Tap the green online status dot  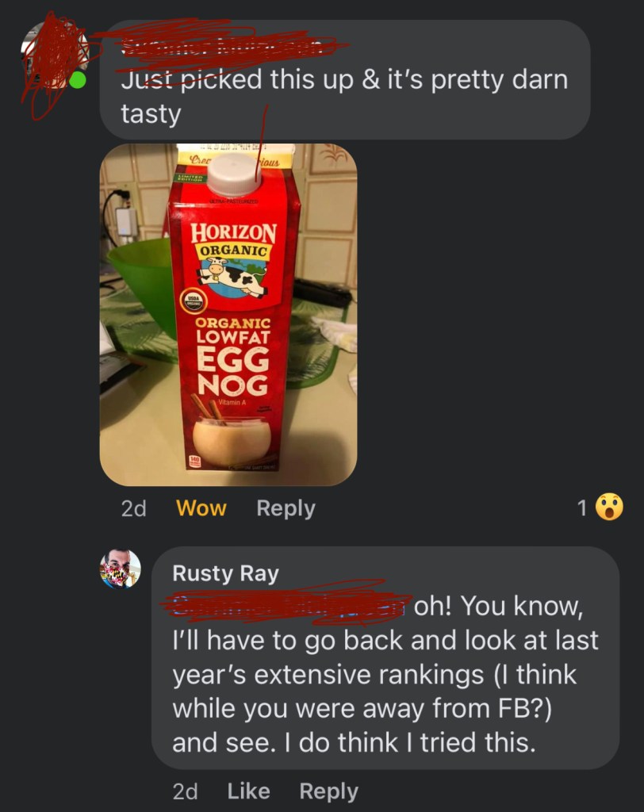point(78,80)
